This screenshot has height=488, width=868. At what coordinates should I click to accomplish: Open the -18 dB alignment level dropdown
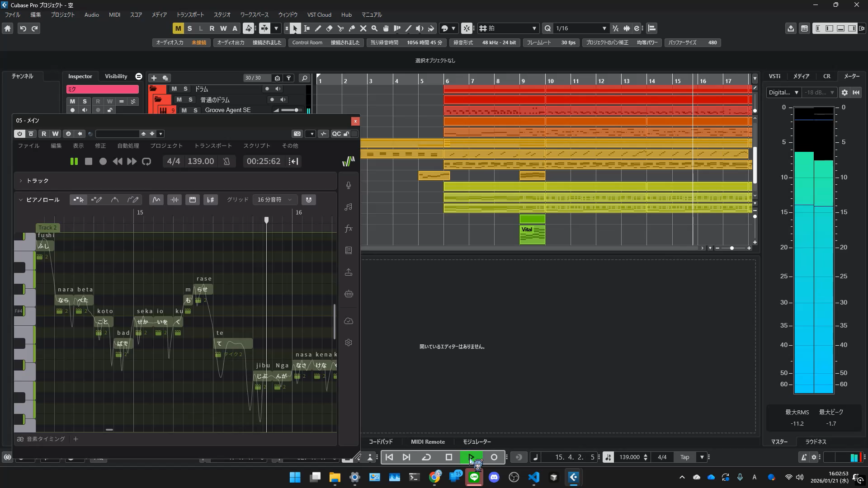pyautogui.click(x=819, y=93)
